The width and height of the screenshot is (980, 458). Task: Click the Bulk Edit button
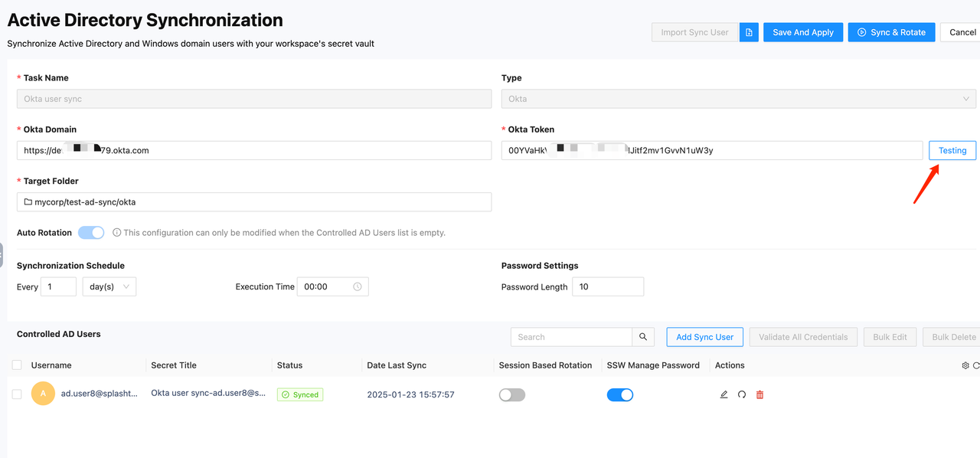pos(890,337)
